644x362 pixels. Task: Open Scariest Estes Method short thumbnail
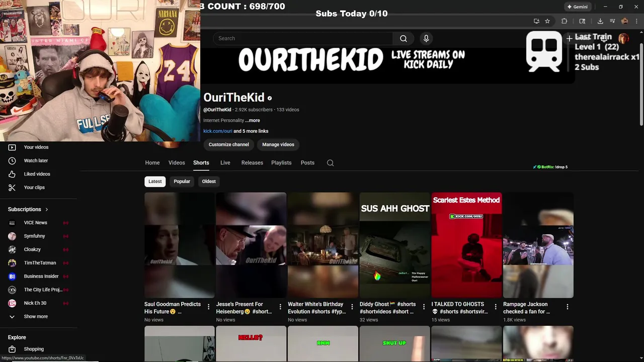pyautogui.click(x=466, y=245)
